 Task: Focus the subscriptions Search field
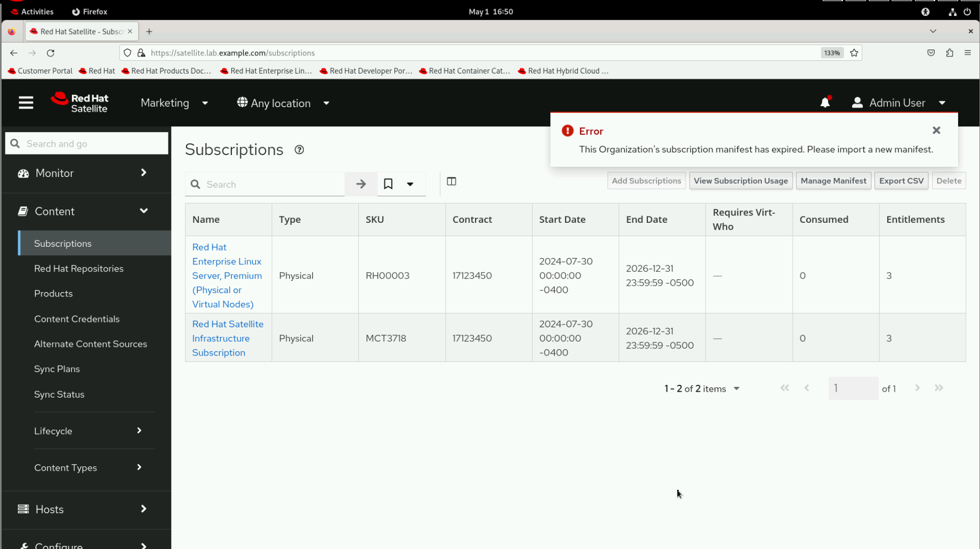265,184
